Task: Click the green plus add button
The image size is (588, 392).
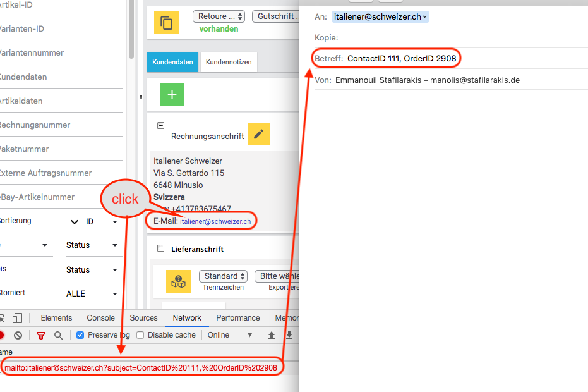Action: (x=172, y=94)
